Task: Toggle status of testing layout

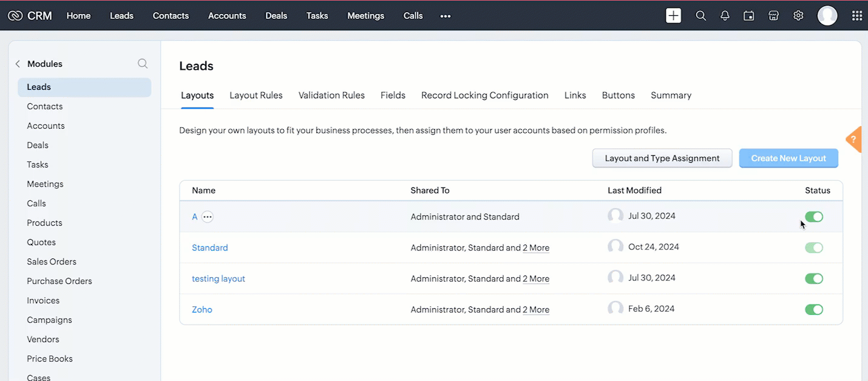Action: (813, 278)
